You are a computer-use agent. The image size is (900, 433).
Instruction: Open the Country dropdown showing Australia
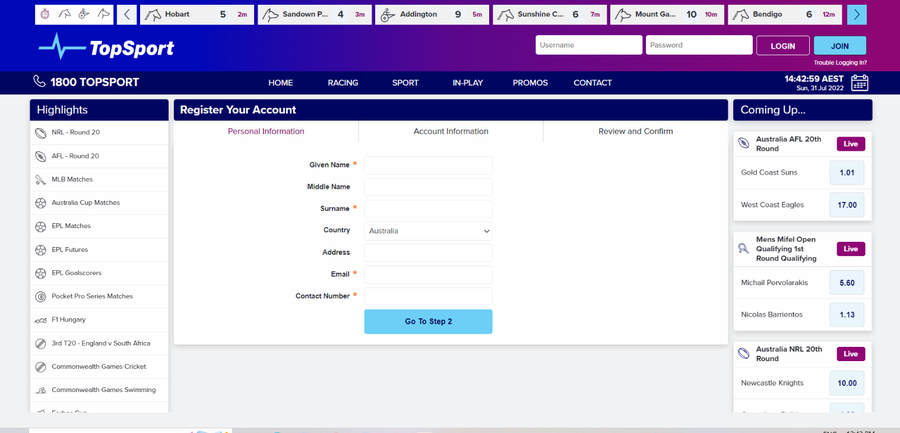coord(428,231)
